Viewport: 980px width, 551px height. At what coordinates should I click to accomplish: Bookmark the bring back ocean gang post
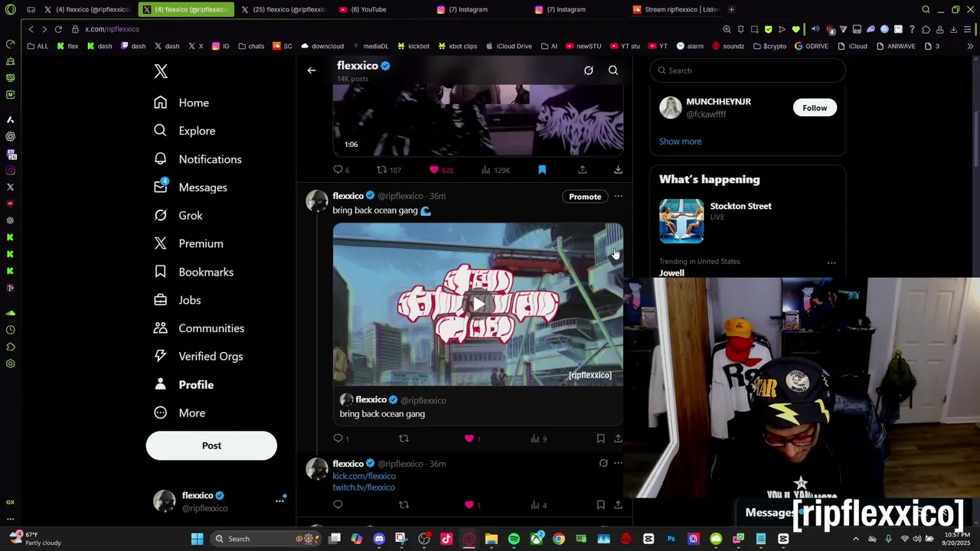click(600, 439)
